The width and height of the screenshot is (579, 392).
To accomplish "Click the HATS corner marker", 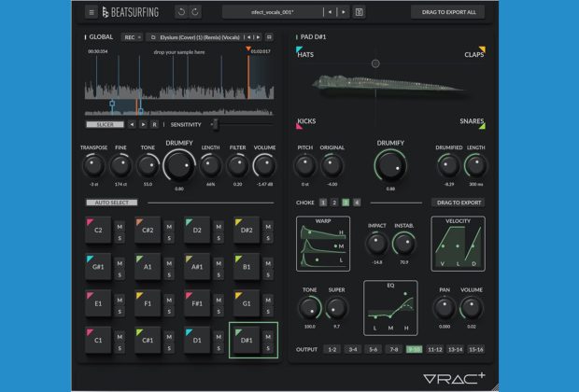I will tap(299, 49).
